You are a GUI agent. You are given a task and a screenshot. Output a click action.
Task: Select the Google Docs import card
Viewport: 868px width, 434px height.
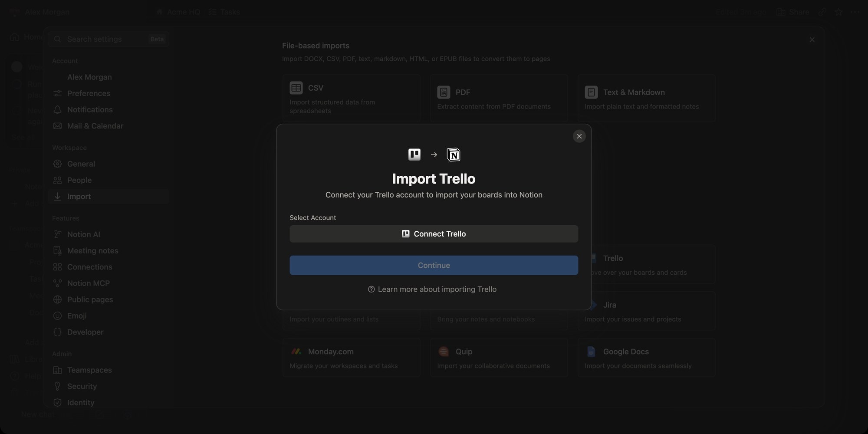click(646, 358)
